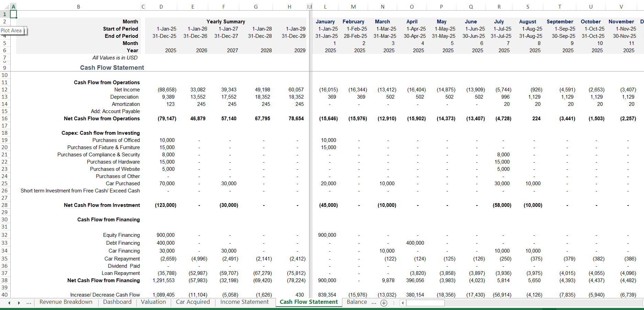Click All Values is in USD note
Screen dimensions: 644x310
115,58
